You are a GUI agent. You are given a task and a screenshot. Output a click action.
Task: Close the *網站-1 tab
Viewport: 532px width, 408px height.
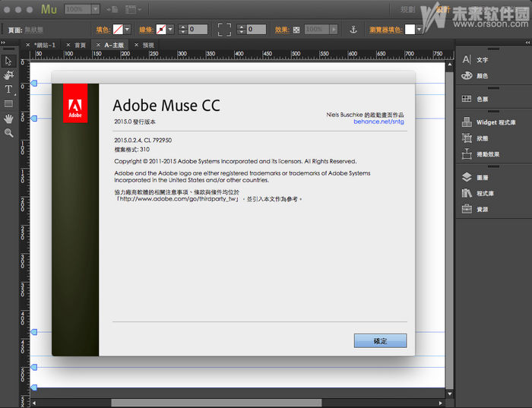28,45
